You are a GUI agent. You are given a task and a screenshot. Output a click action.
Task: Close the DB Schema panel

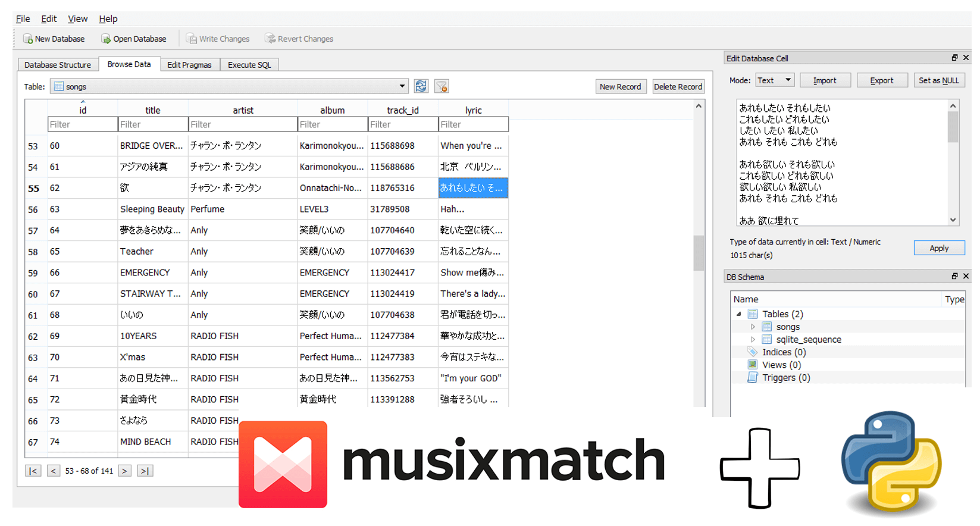click(966, 276)
